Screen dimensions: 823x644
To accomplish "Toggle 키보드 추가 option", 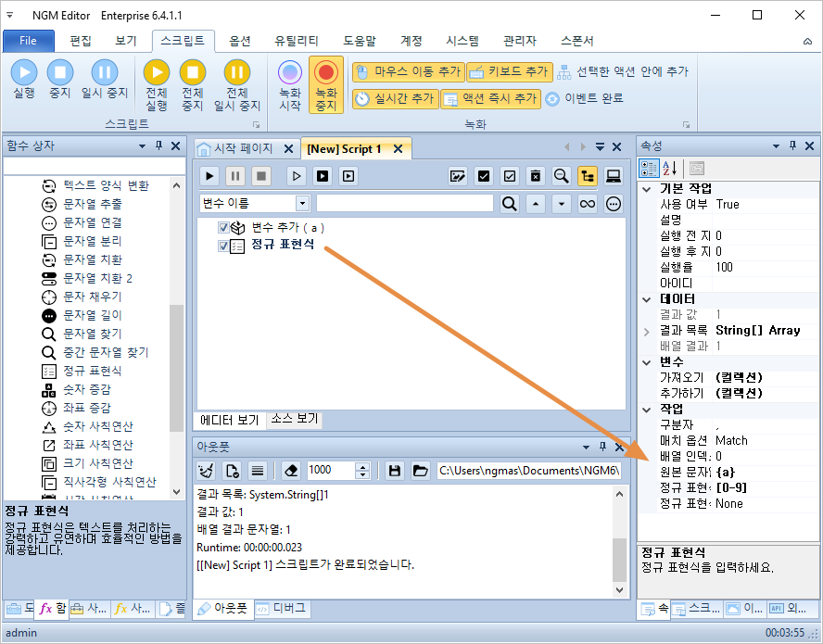I will (510, 72).
